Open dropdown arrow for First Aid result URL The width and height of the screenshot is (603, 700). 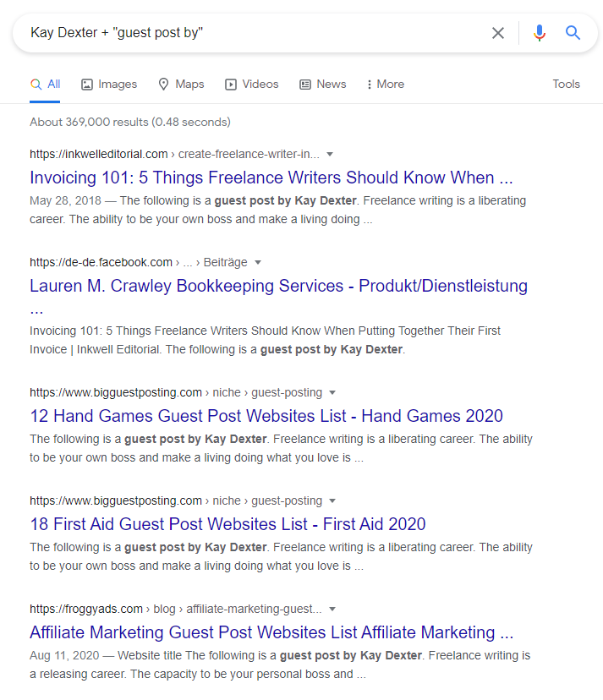point(332,500)
